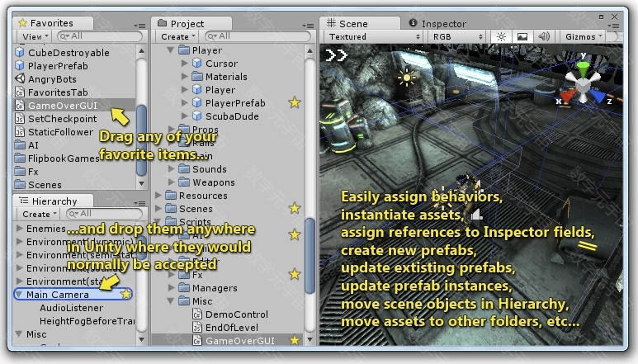
Task: Open the Project Create dropdown
Action: click(x=177, y=36)
